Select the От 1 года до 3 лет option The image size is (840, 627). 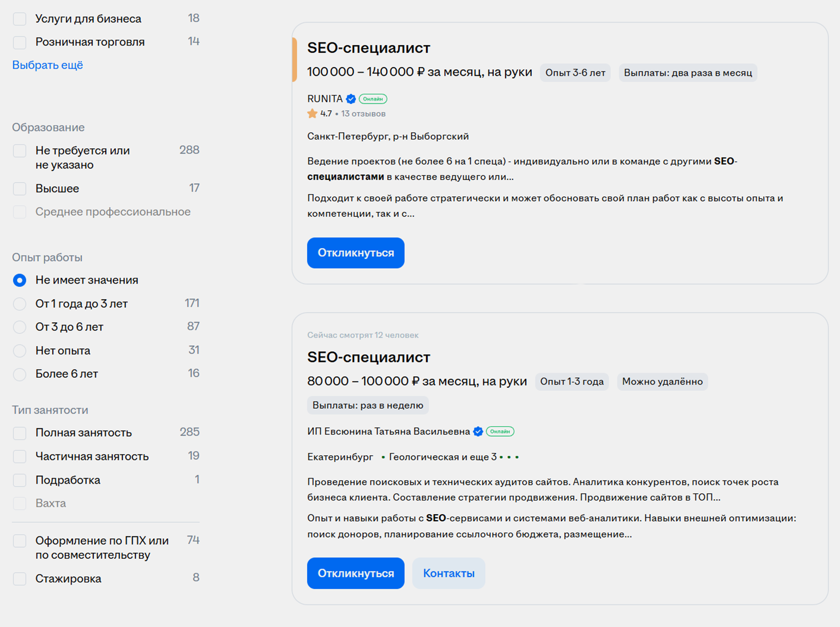coord(20,304)
